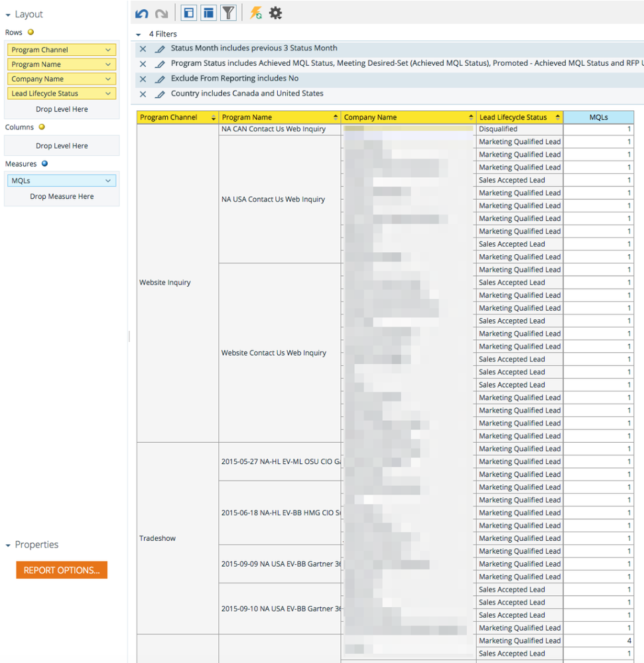Collapse the 4 Filters section
Screen dimensions: 644x663
139,35
